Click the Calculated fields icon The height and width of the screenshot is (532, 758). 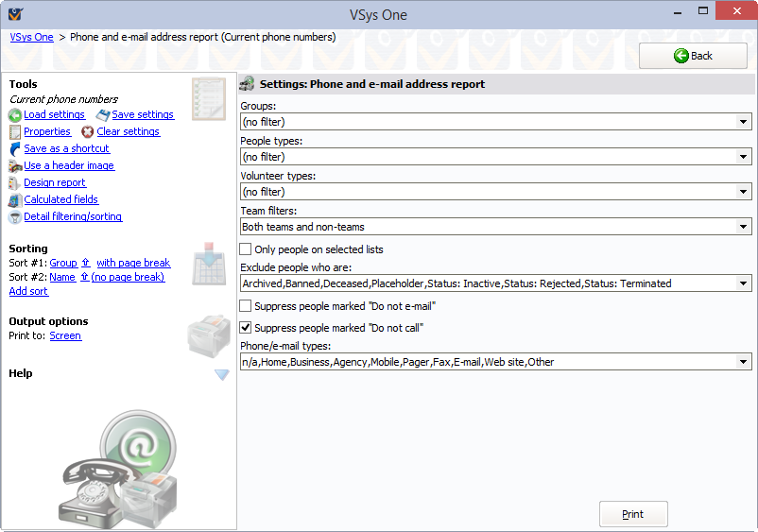pyautogui.click(x=15, y=200)
